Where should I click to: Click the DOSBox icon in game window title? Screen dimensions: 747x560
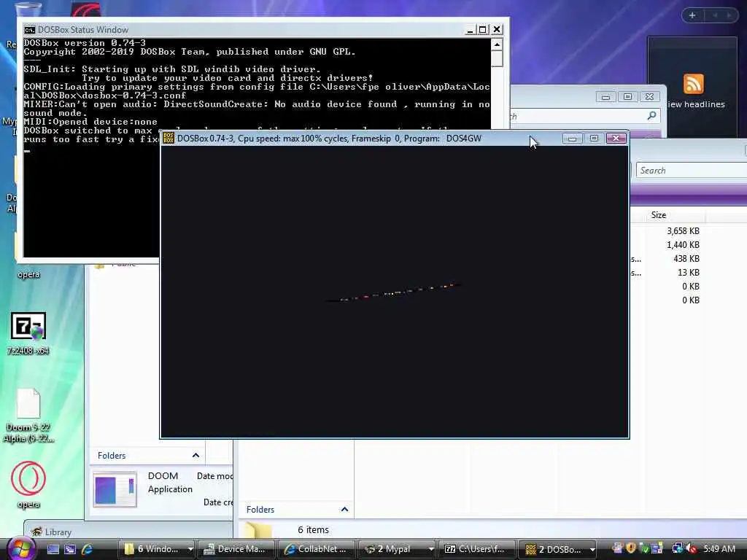pos(169,138)
